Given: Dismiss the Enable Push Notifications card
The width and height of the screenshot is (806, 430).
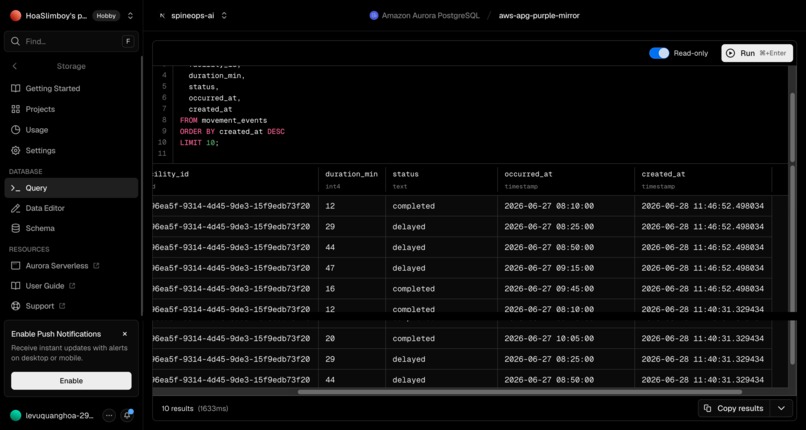Looking at the screenshot, I should click(124, 334).
